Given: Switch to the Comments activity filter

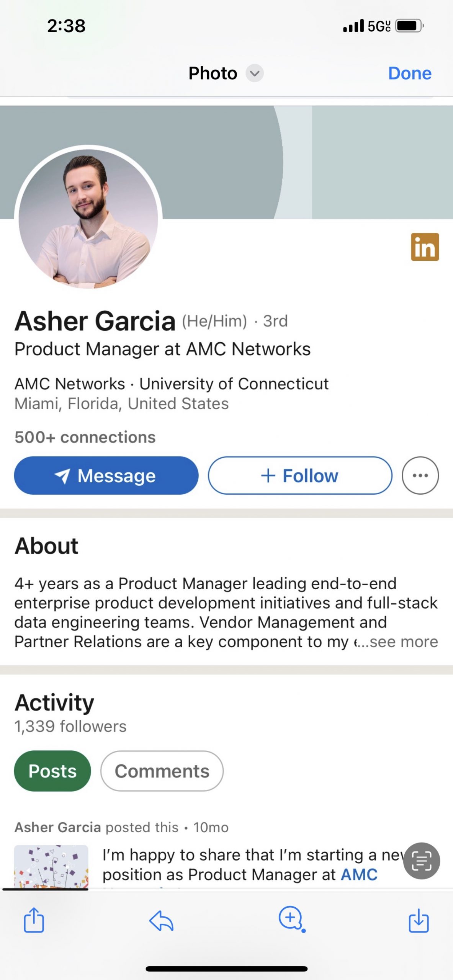Looking at the screenshot, I should 162,771.
